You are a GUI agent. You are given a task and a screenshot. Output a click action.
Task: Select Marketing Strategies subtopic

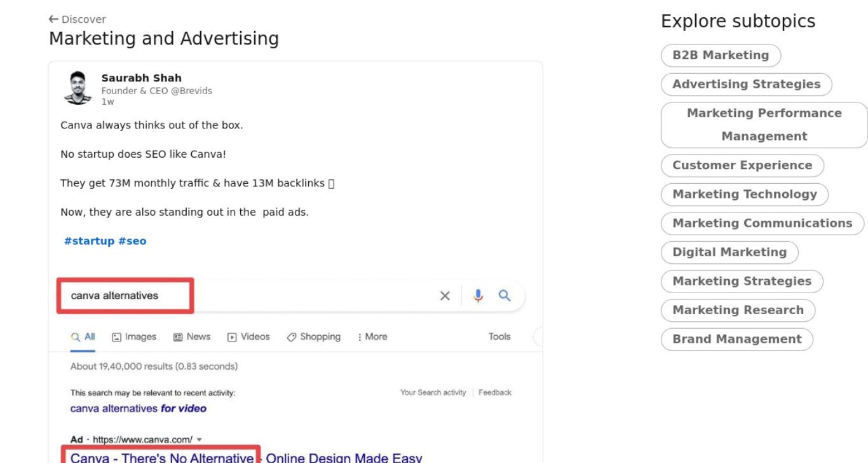(x=742, y=281)
